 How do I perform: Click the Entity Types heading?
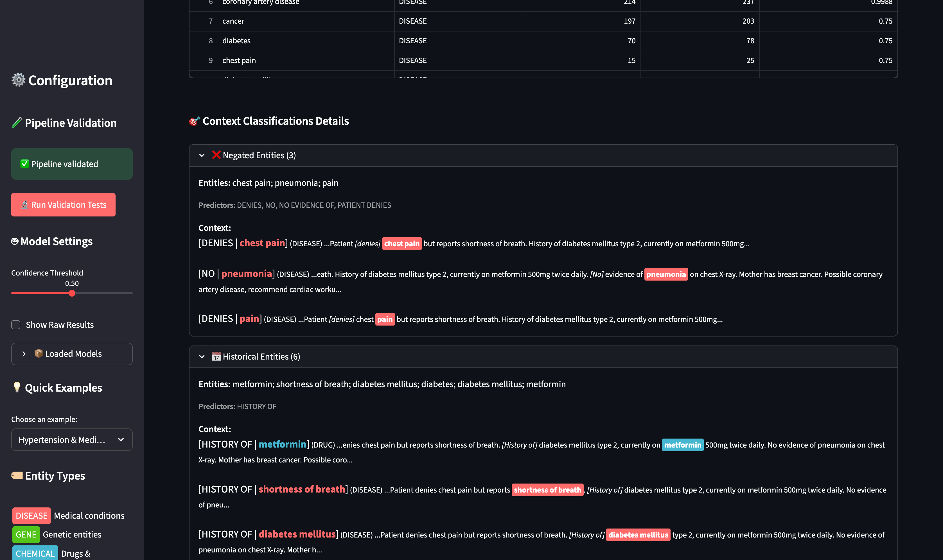[x=55, y=475]
